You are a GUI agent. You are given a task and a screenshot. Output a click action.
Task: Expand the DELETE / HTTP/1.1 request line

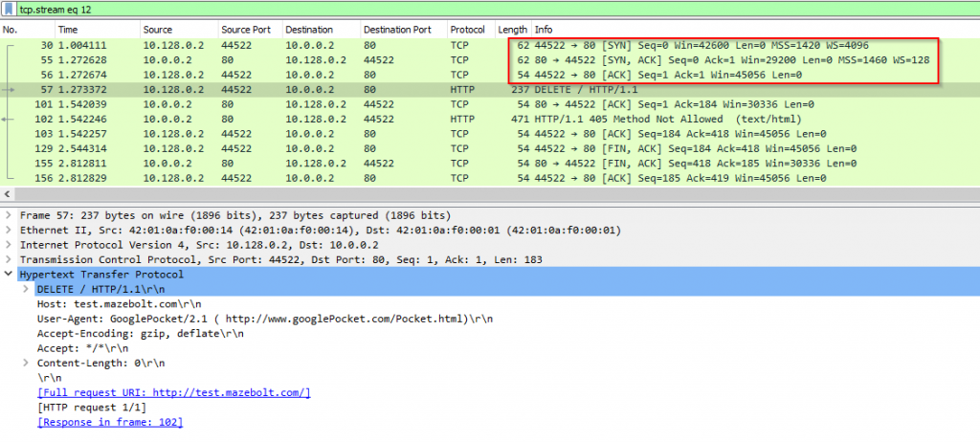pyautogui.click(x=26, y=289)
